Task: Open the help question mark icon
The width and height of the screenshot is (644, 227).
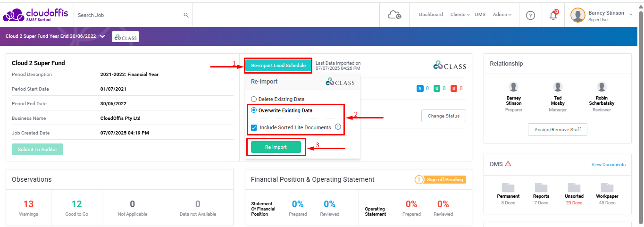Action: 530,15
